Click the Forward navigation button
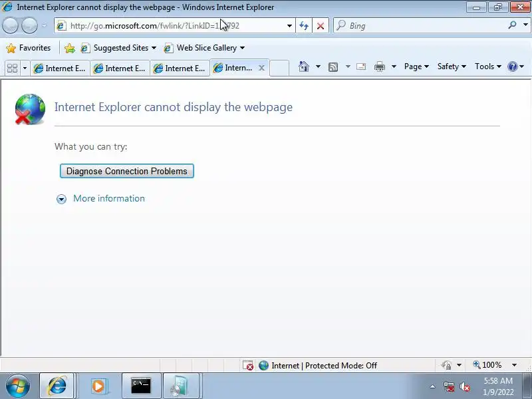This screenshot has width=532, height=399. pos(29,25)
